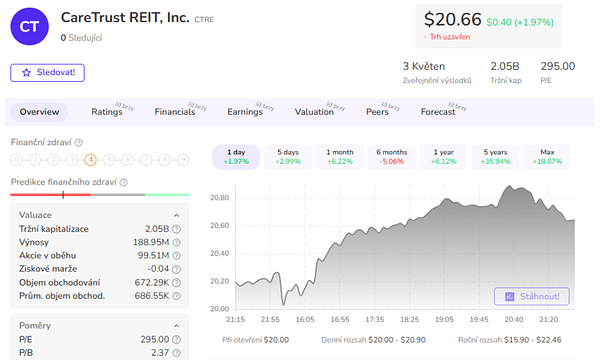The image size is (600, 360).
Task: Click info icon next to P/B ratio
Action: [176, 353]
